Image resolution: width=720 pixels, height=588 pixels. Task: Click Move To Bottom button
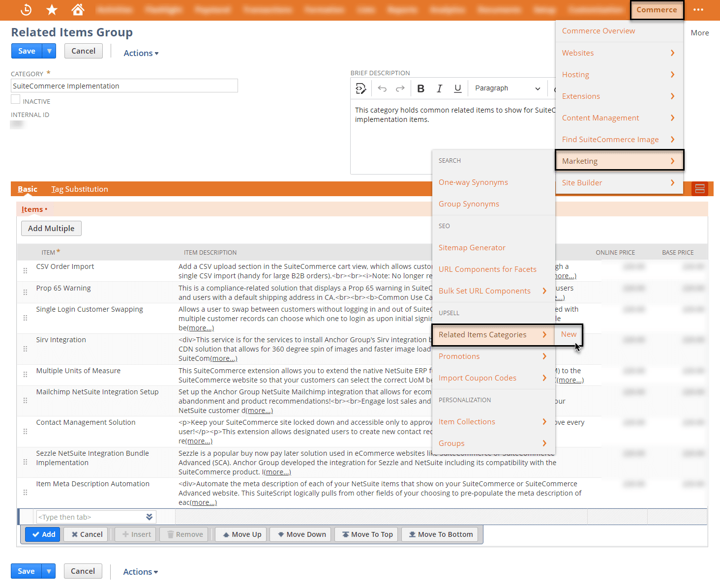440,534
